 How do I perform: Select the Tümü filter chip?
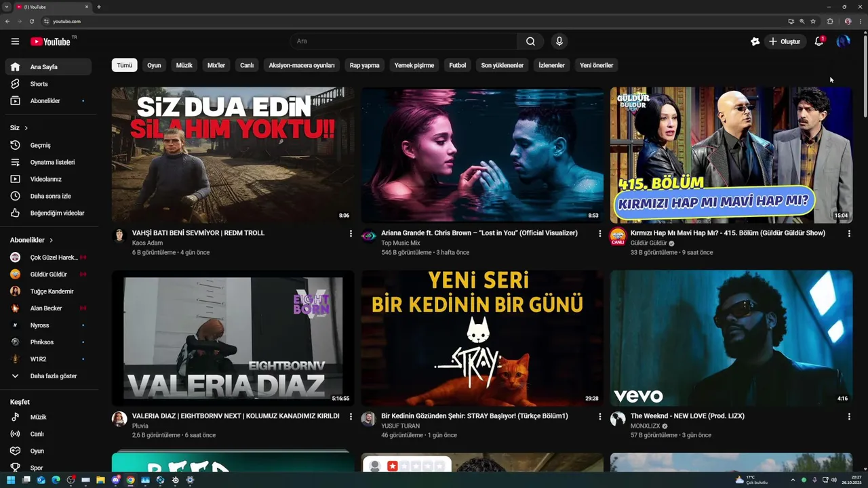(x=125, y=65)
